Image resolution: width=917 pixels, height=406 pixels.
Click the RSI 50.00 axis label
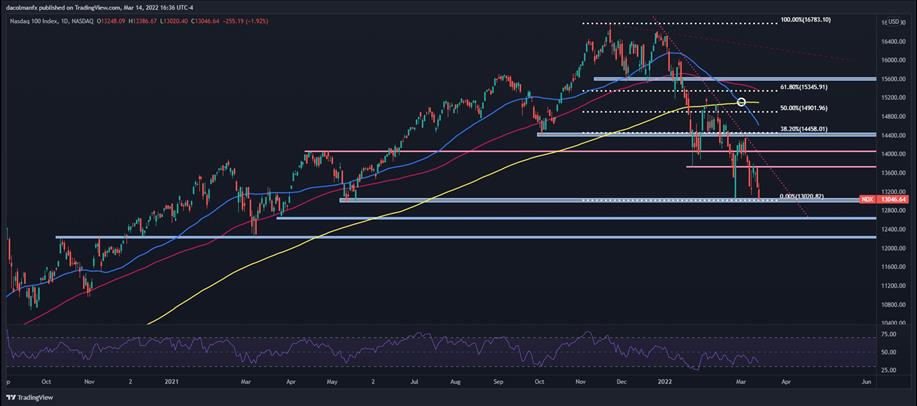[x=889, y=352]
